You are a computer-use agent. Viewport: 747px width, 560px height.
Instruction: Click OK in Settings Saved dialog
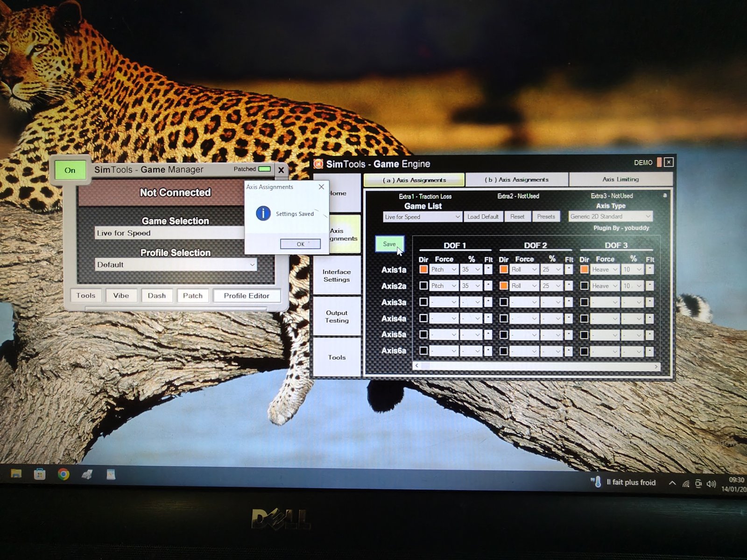(x=300, y=244)
